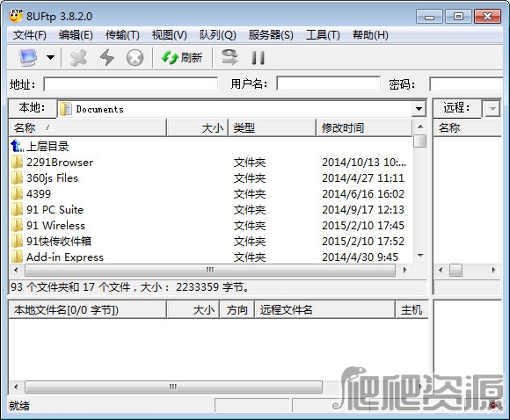Focus the 用户名 username input field

(329, 83)
